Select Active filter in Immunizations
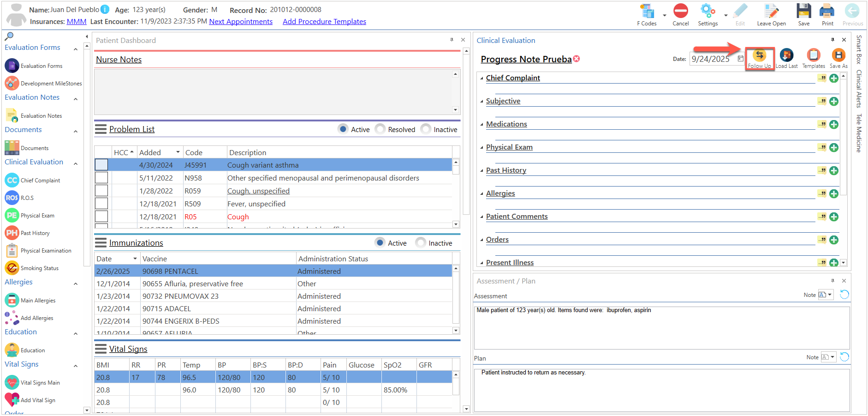 click(x=380, y=242)
